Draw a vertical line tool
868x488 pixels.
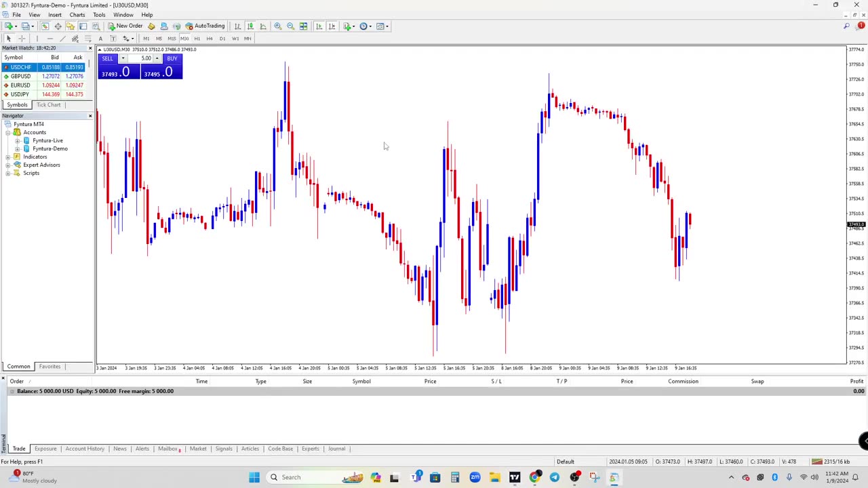point(37,38)
